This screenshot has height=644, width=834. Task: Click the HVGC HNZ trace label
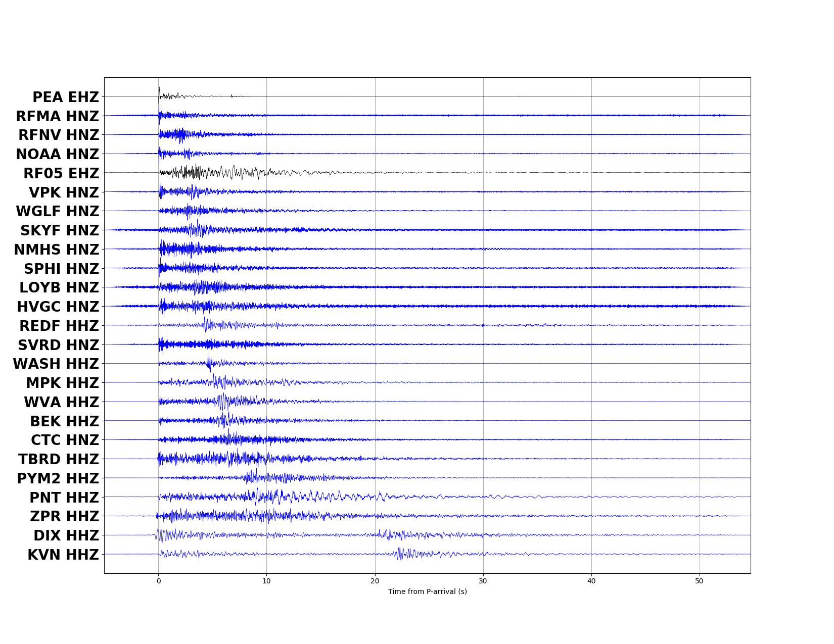[x=58, y=307]
